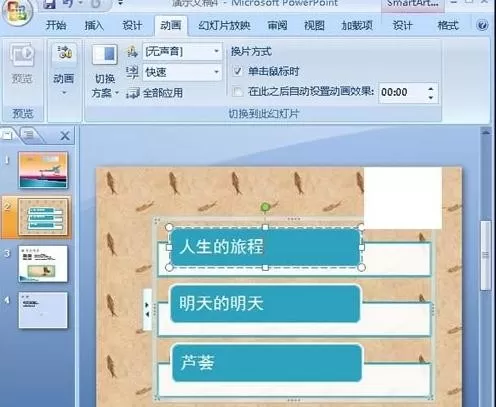
Task: Click the Save icon in quick access toolbar
Action: pyautogui.click(x=49, y=4)
